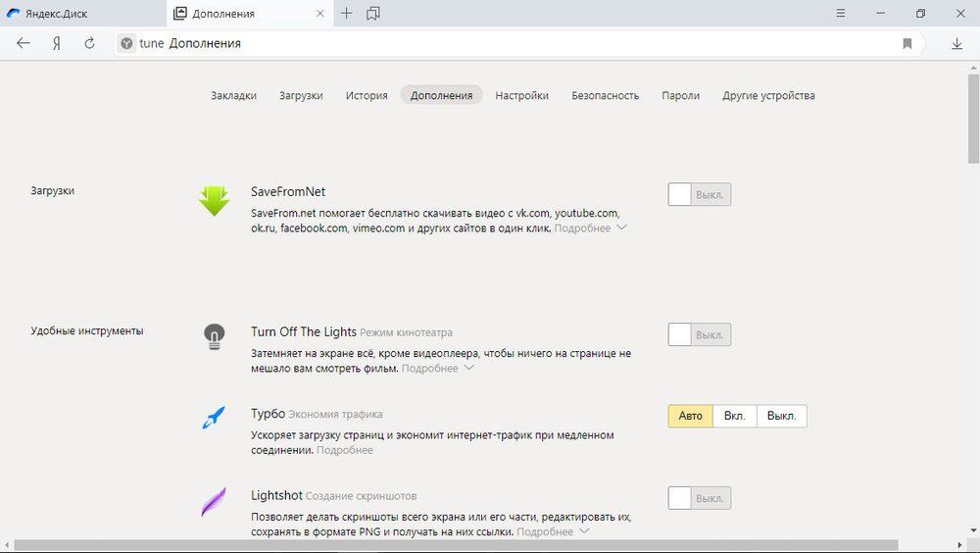Open downloads via the download arrow icon
The height and width of the screenshot is (553, 980).
click(x=956, y=43)
